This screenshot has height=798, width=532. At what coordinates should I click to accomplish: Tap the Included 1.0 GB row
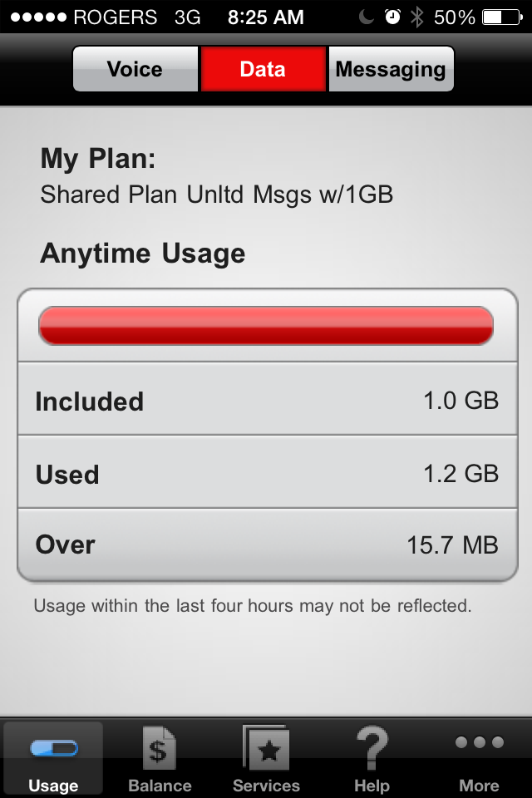click(x=267, y=401)
